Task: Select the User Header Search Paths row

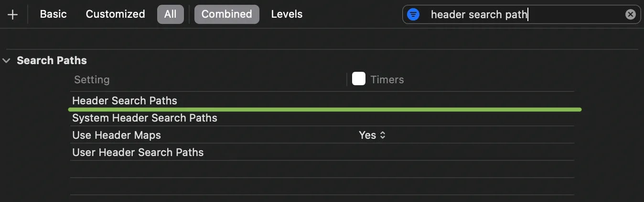Action: point(138,152)
